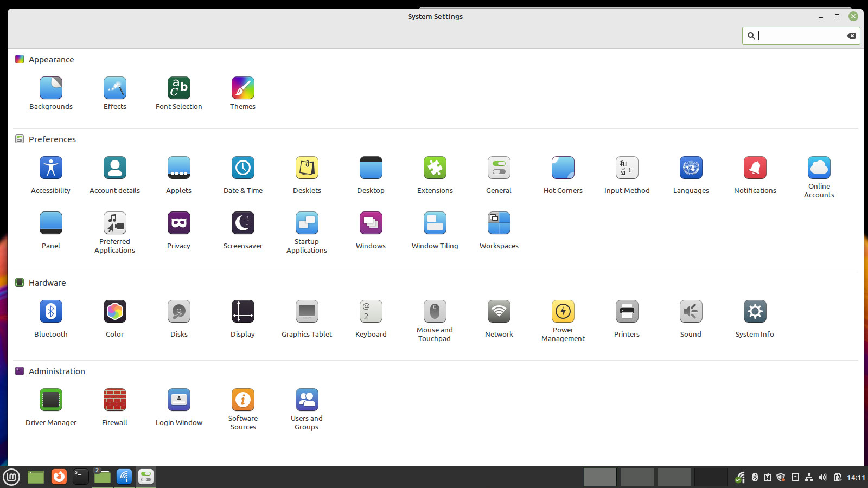Click the search input field
The image size is (868, 488).
(800, 36)
